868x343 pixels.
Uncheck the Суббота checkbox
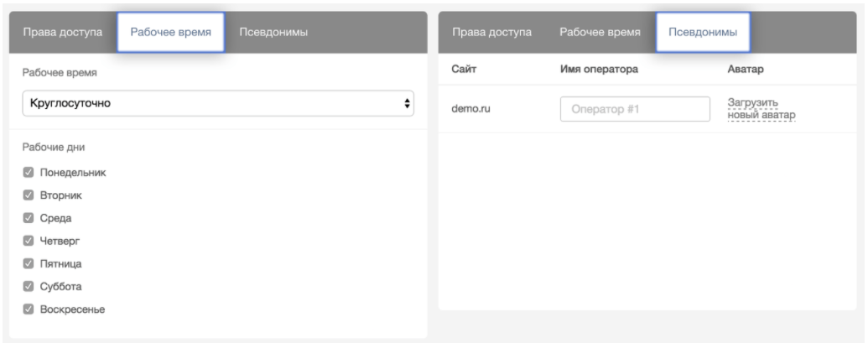tap(29, 286)
